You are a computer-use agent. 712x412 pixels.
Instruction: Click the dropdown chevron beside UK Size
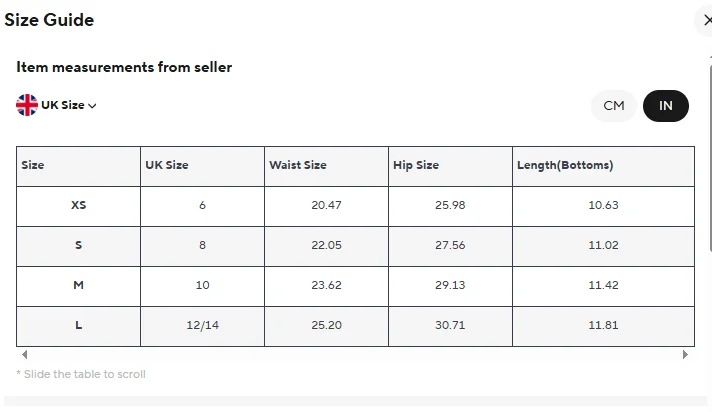(93, 106)
